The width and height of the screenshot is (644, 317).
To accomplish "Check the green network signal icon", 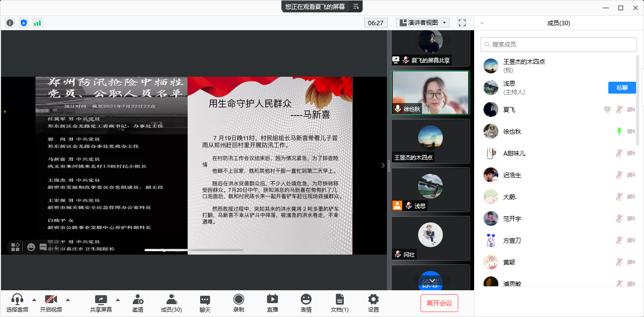I will tap(38, 23).
